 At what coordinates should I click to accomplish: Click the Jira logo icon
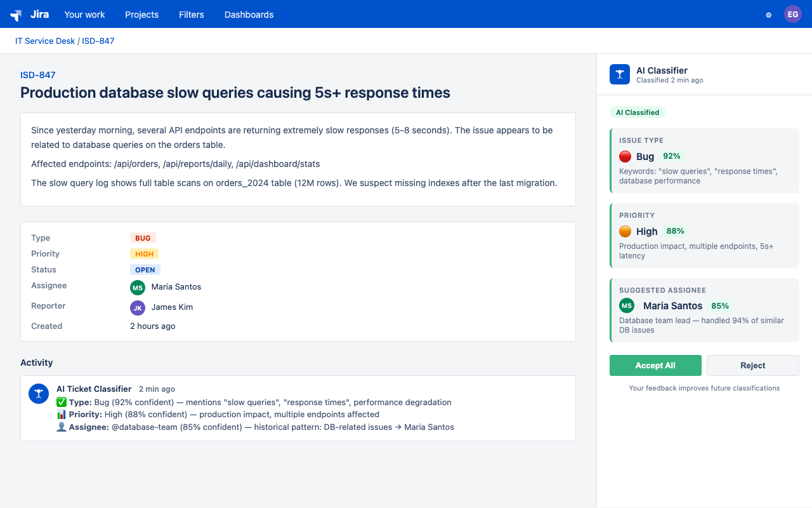[15, 13]
